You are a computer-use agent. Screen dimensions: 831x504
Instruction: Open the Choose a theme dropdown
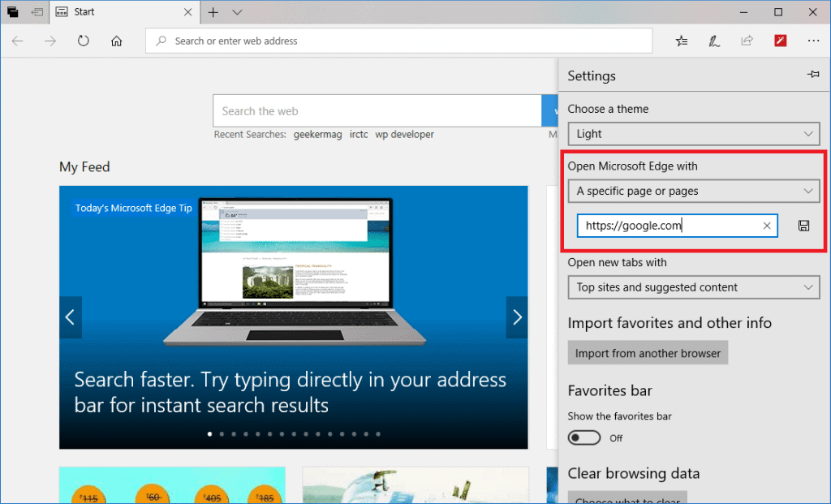[694, 134]
